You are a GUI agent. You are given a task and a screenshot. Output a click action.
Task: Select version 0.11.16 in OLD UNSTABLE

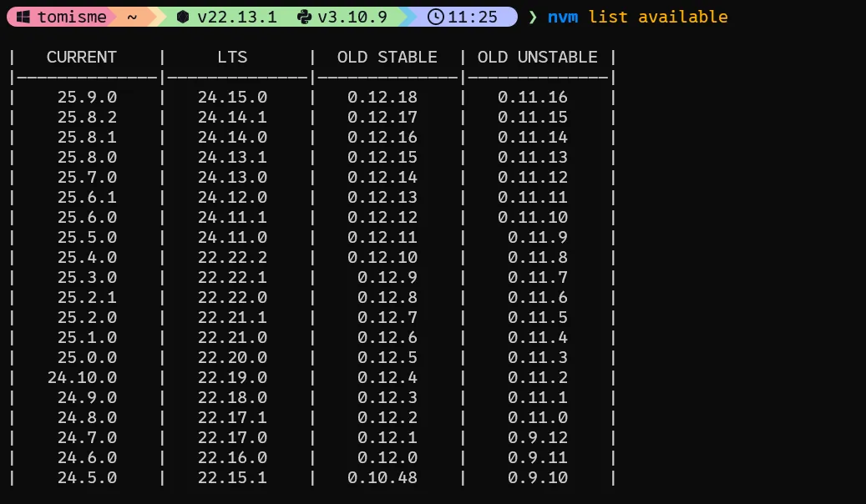pyautogui.click(x=533, y=97)
